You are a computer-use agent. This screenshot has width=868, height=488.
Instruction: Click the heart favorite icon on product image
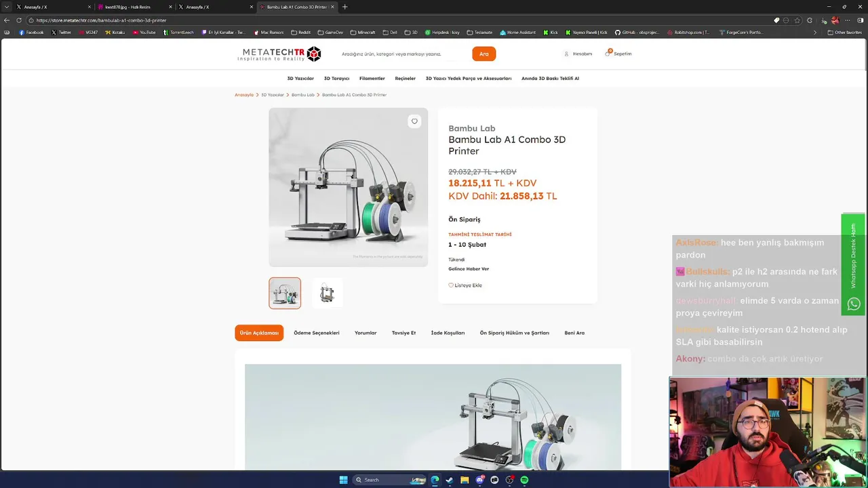click(414, 121)
